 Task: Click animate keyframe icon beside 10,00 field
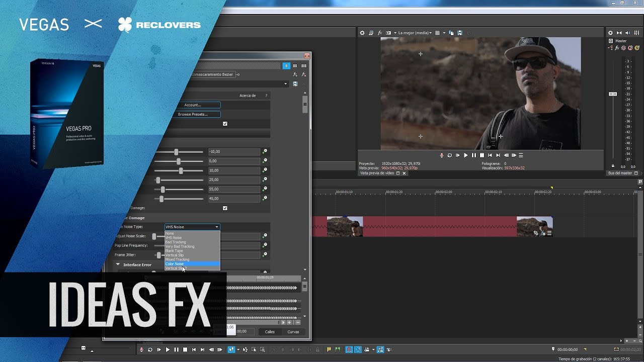click(x=265, y=170)
